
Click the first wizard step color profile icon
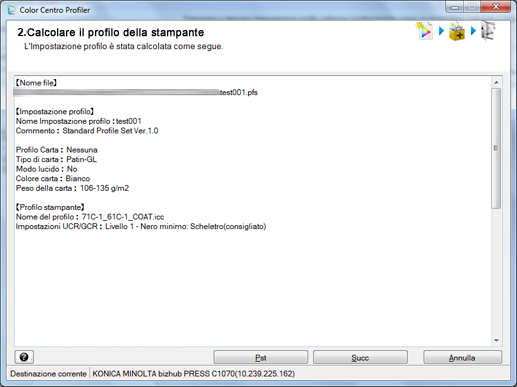pos(424,31)
